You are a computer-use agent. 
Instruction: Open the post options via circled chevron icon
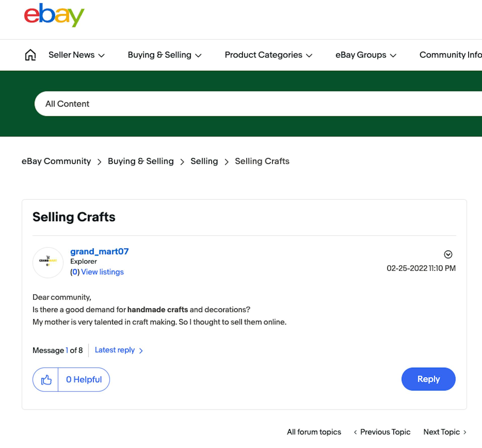click(448, 255)
